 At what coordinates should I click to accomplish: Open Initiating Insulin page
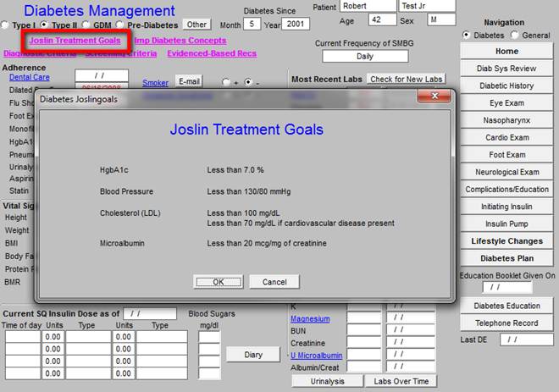506,207
